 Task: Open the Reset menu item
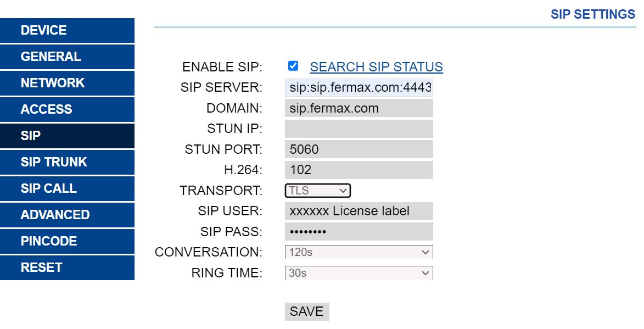68,267
